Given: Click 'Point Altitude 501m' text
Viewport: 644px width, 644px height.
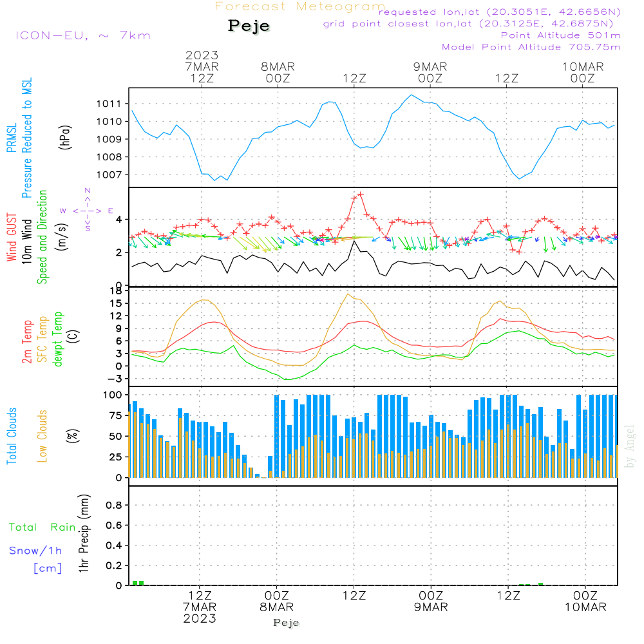Looking at the screenshot, I should pos(561,35).
